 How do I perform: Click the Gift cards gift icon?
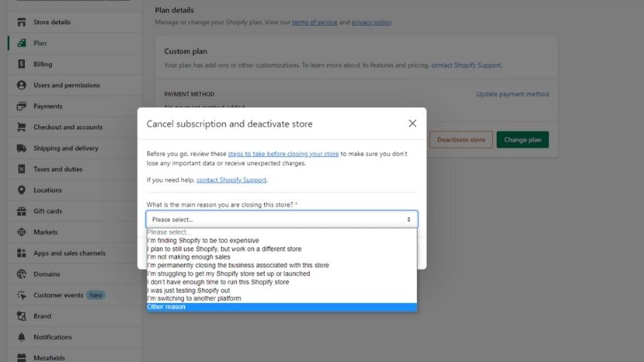pyautogui.click(x=21, y=210)
